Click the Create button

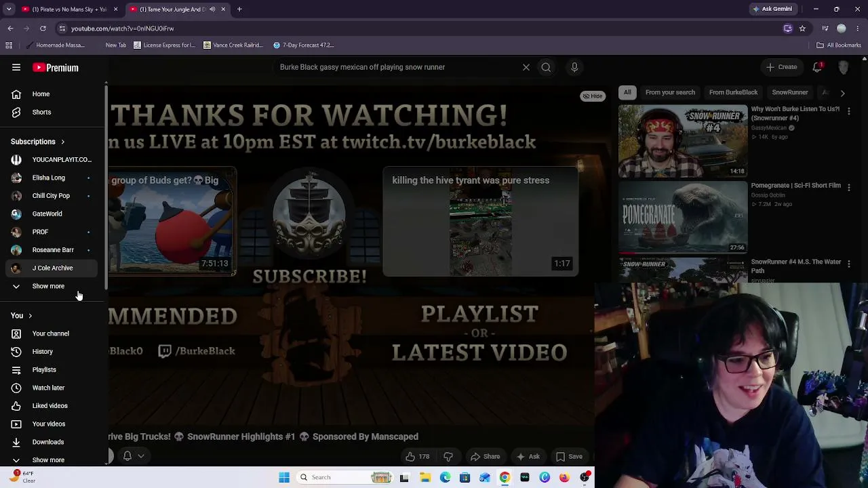click(782, 67)
